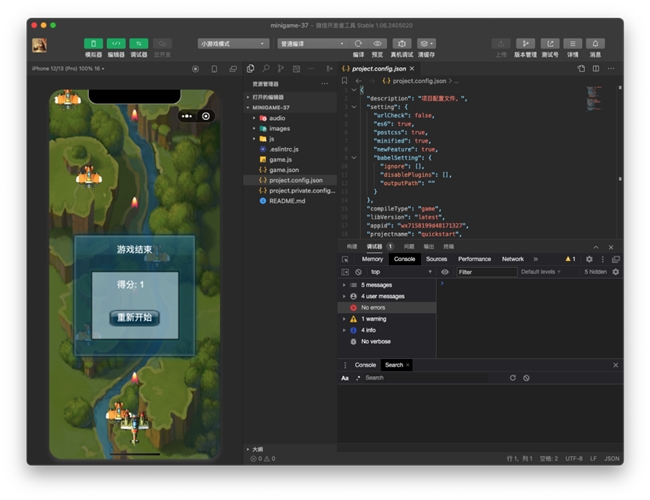The width and height of the screenshot is (650, 500).
Task: Toggle match case Aa in search
Action: (x=345, y=378)
